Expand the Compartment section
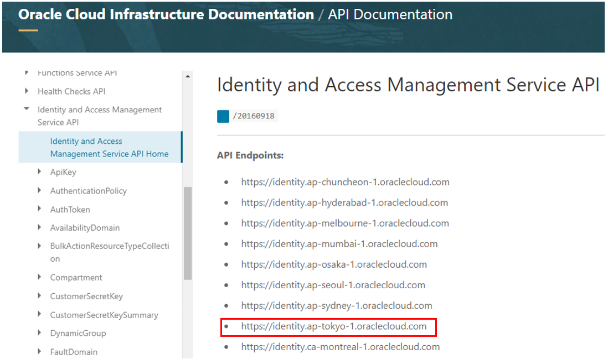The image size is (608, 364). coord(39,277)
